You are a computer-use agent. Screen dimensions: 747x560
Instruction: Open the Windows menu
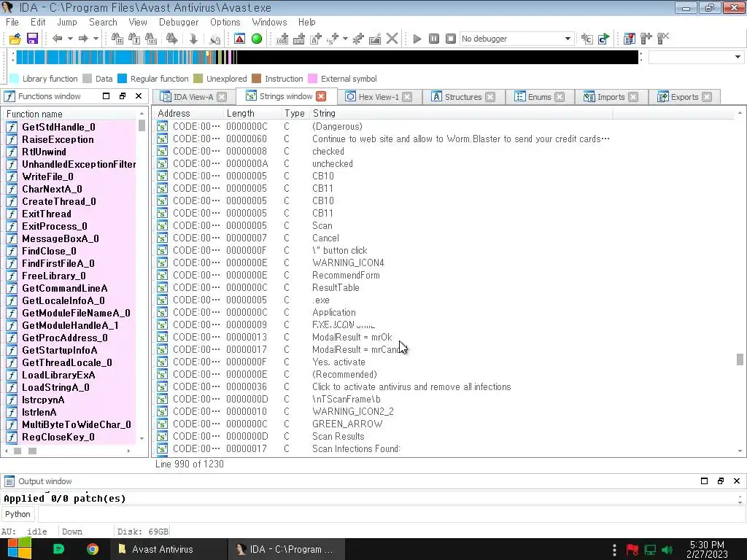pos(270,22)
